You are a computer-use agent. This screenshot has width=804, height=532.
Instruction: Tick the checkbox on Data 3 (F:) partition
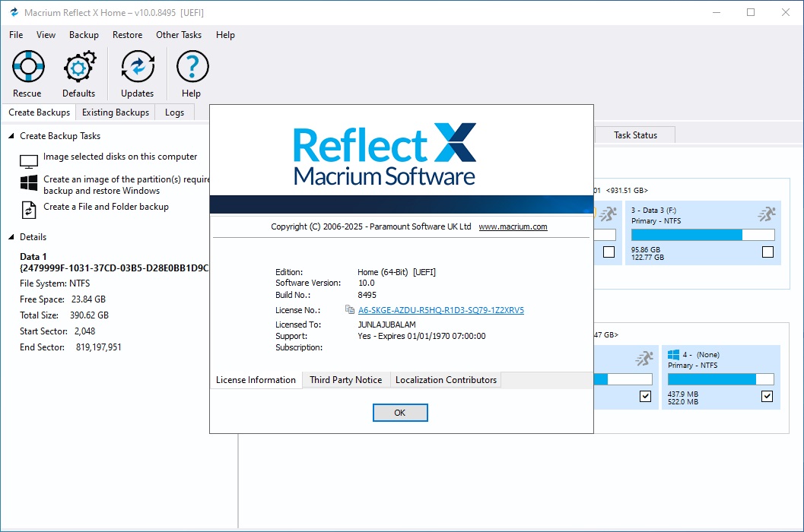tap(767, 252)
